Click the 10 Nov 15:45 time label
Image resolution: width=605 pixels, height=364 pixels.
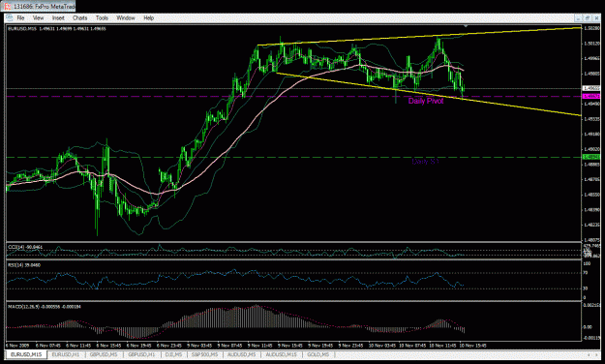point(474,346)
